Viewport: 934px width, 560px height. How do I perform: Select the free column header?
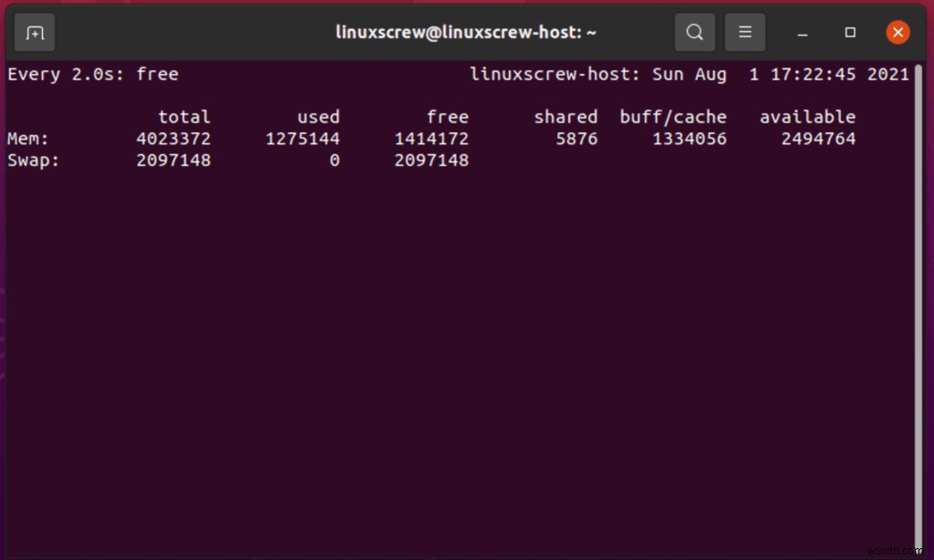[448, 117]
